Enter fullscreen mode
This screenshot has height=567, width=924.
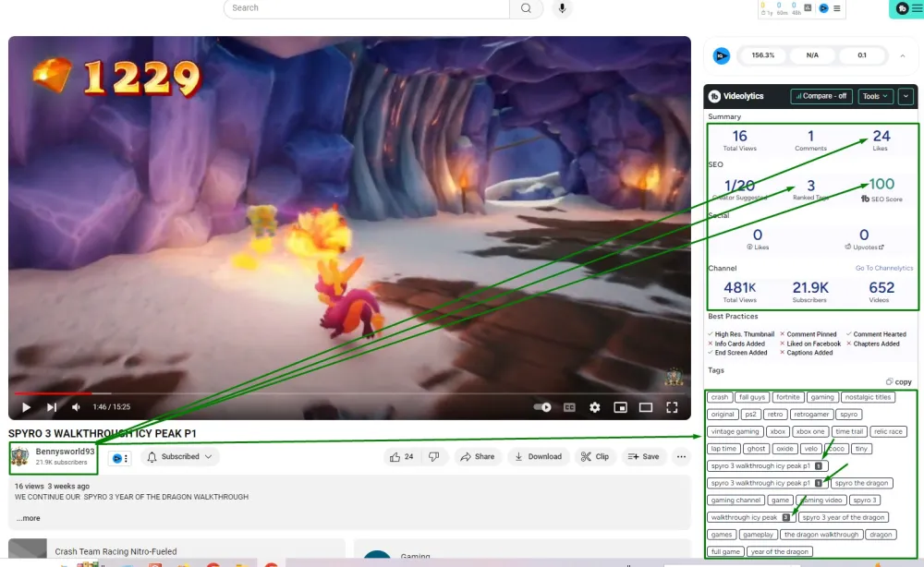click(x=672, y=407)
